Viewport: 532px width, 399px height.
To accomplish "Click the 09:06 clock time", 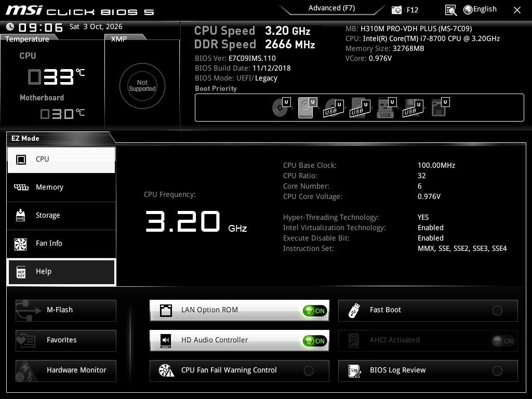I will [41, 27].
